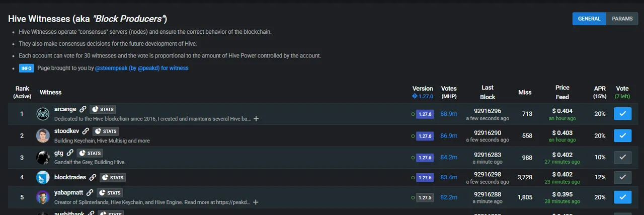Select the GENERAL tab

coord(589,19)
